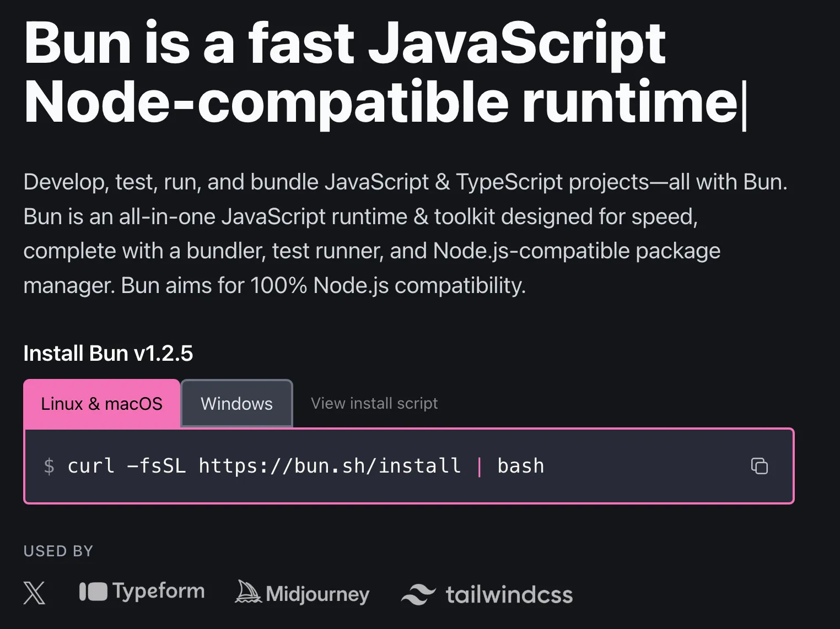Click the curl -fsSL text in the code box
This screenshot has height=629, width=840.
(x=126, y=466)
